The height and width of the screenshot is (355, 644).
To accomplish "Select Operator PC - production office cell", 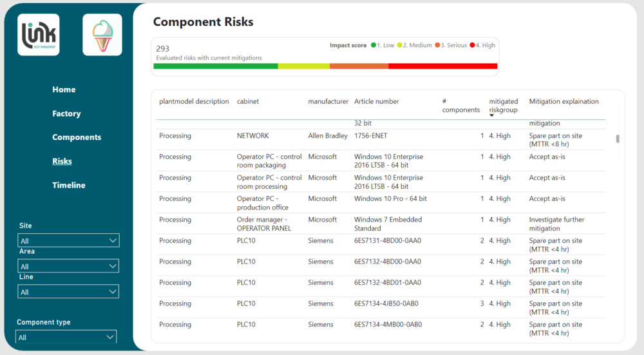I will 263,203.
